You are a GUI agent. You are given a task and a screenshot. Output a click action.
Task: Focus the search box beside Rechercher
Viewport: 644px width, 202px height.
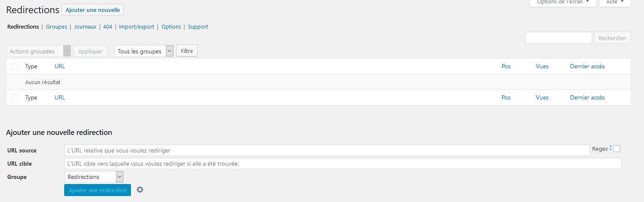tap(559, 38)
